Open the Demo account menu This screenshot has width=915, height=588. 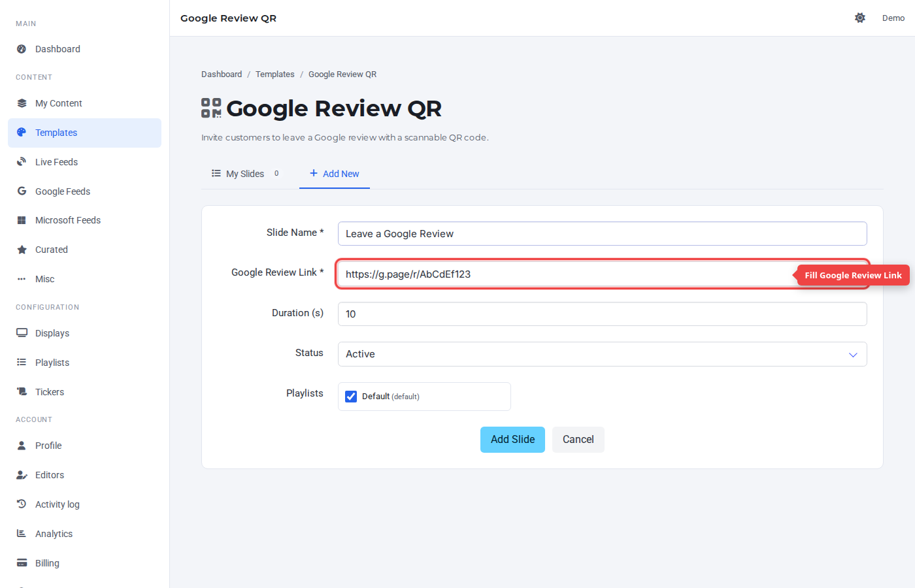tap(893, 18)
